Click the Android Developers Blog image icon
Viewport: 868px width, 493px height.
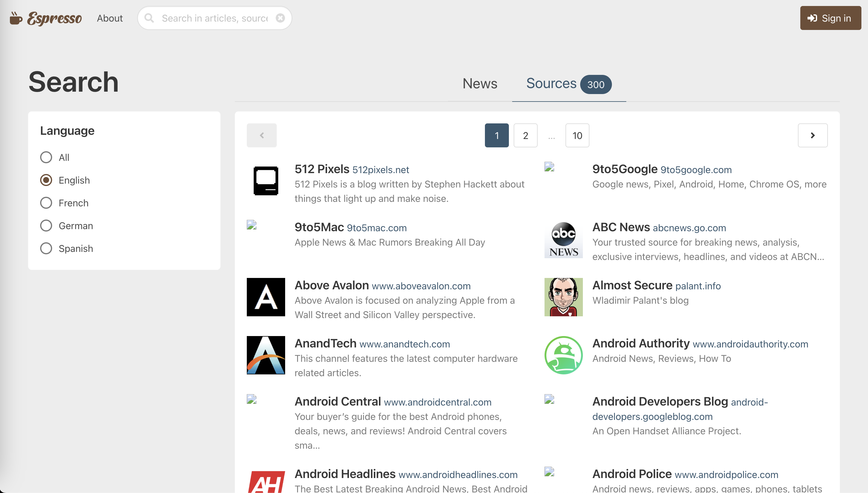pos(549,399)
